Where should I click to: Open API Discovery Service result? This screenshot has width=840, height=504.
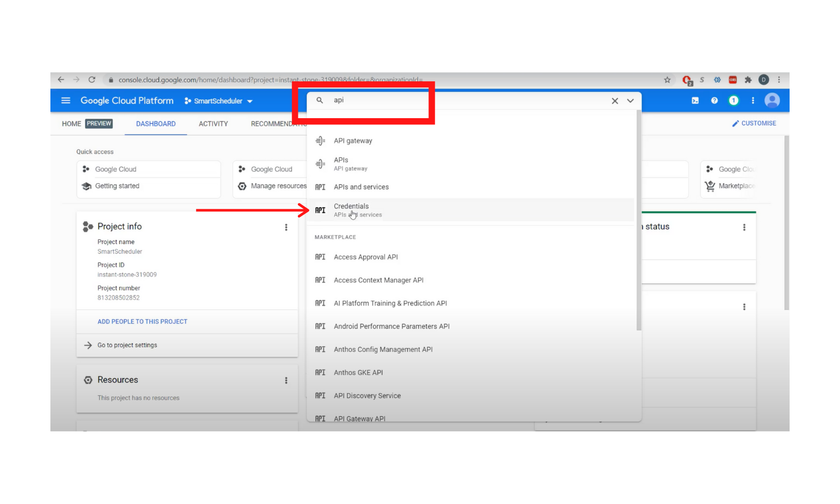click(470, 395)
